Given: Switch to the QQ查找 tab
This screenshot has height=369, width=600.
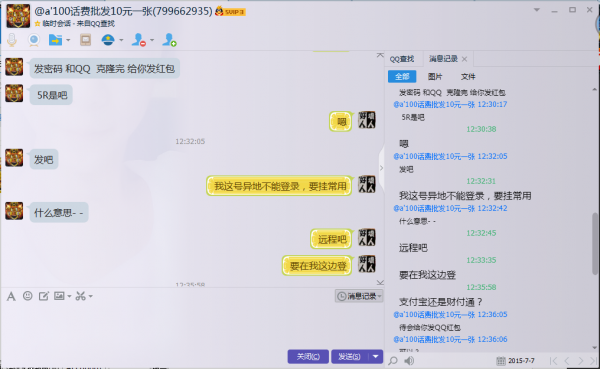Looking at the screenshot, I should coord(402,59).
